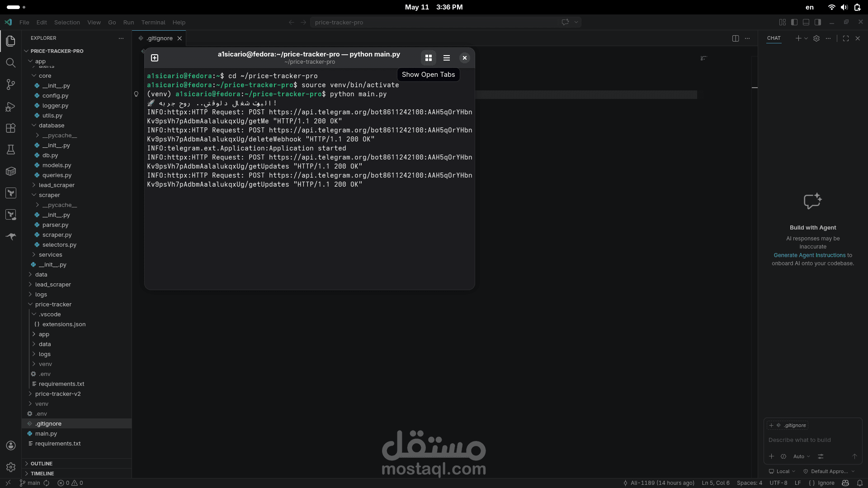Click the chat input field Describe what to build
The height and width of the screenshot is (488, 868).
pyautogui.click(x=813, y=440)
